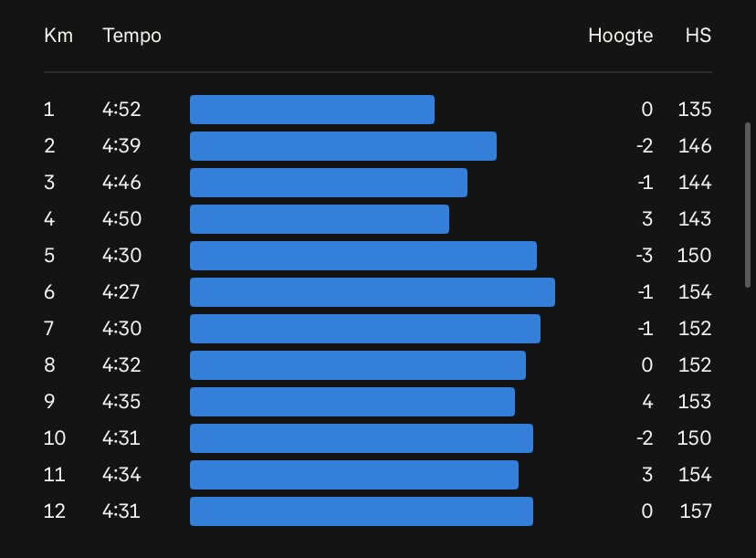Click the 4:52 tempo value
The image size is (756, 558).
[x=121, y=110]
